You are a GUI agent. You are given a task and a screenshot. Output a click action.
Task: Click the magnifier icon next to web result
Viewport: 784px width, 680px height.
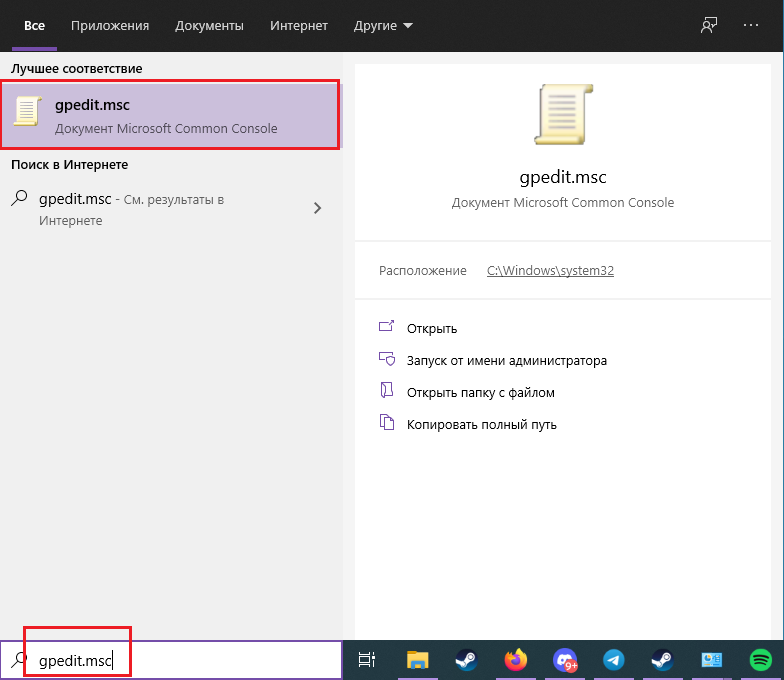[19, 198]
